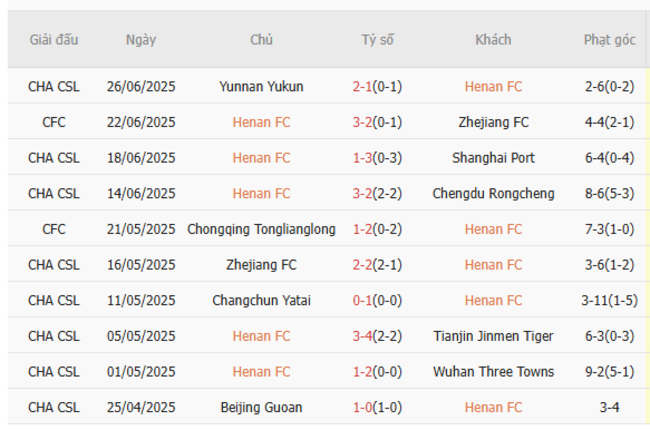Open the Yunnan Yukun team link
This screenshot has width=650, height=430.
[x=261, y=86]
